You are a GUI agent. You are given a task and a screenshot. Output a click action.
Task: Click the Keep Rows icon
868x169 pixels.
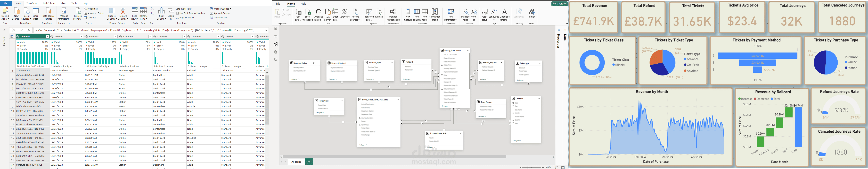coord(134,11)
